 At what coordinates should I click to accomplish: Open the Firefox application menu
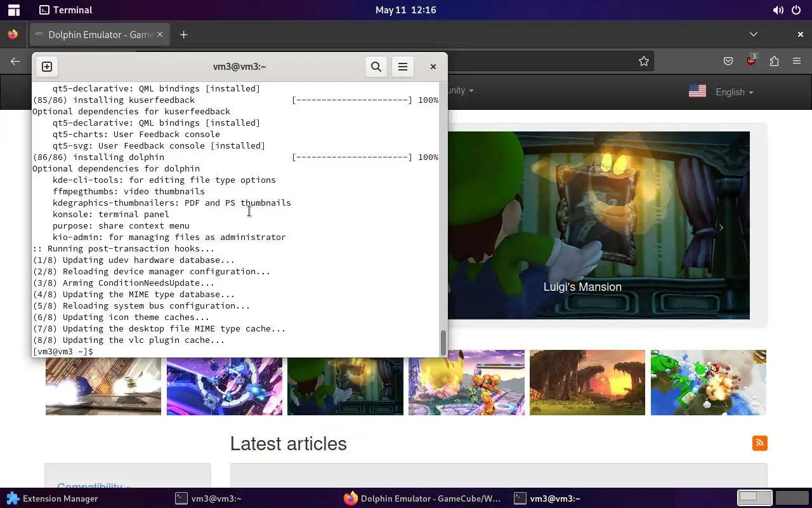tap(797, 61)
